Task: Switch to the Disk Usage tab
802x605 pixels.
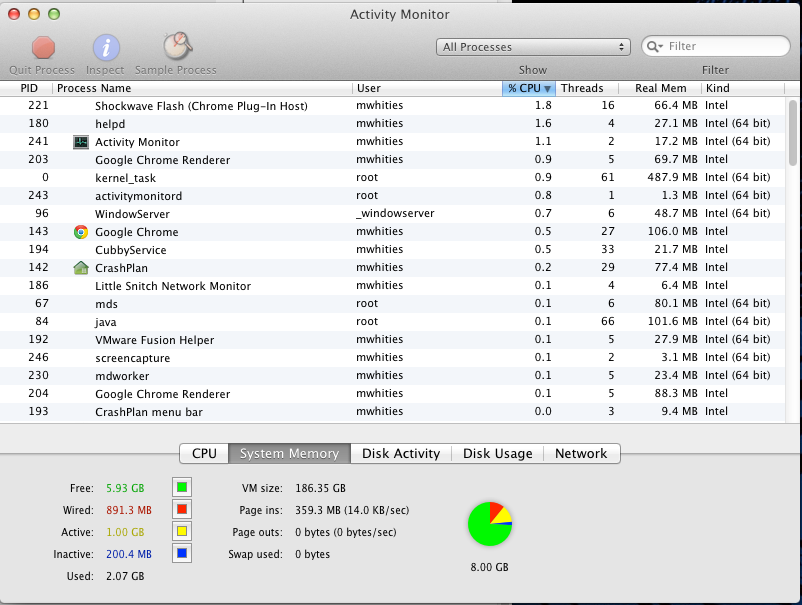Action: [x=497, y=454]
